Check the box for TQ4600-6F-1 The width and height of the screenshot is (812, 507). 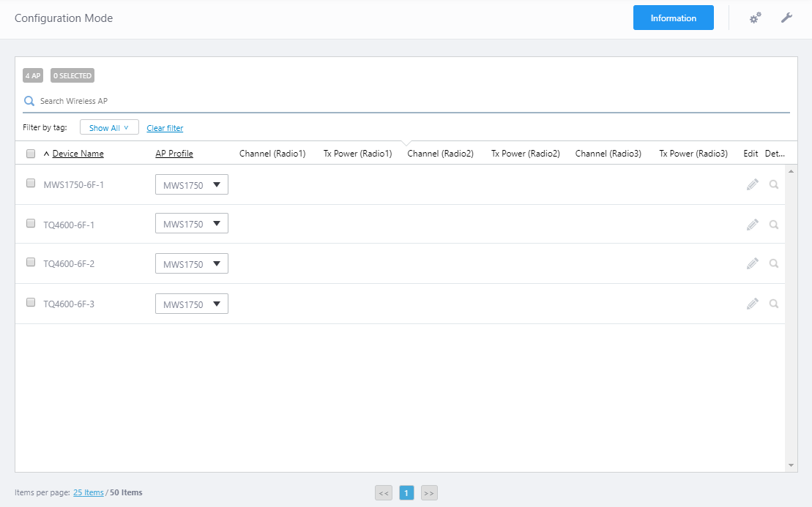pos(31,223)
